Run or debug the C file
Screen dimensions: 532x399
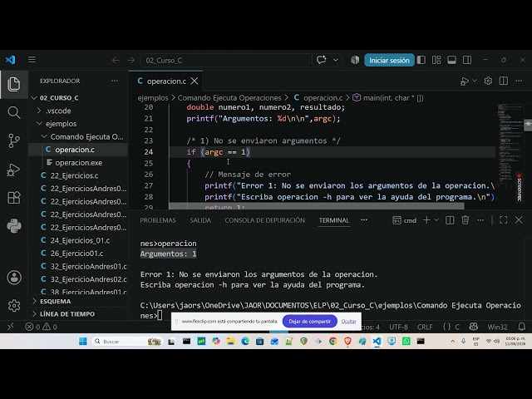[x=464, y=81]
